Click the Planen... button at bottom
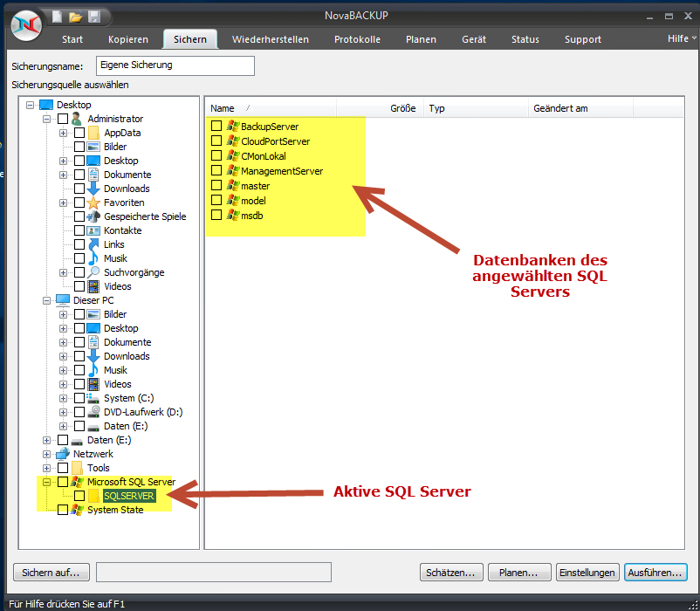700x611 pixels. point(519,573)
